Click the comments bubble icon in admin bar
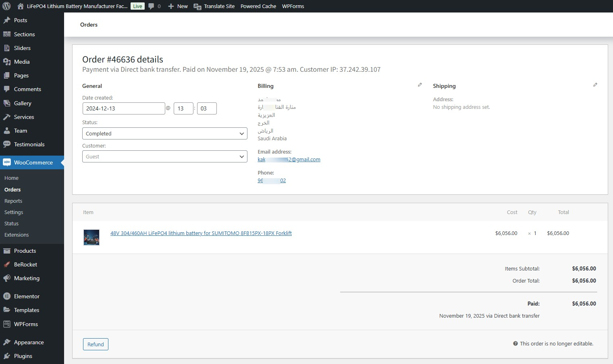This screenshot has width=613, height=364. click(x=152, y=6)
